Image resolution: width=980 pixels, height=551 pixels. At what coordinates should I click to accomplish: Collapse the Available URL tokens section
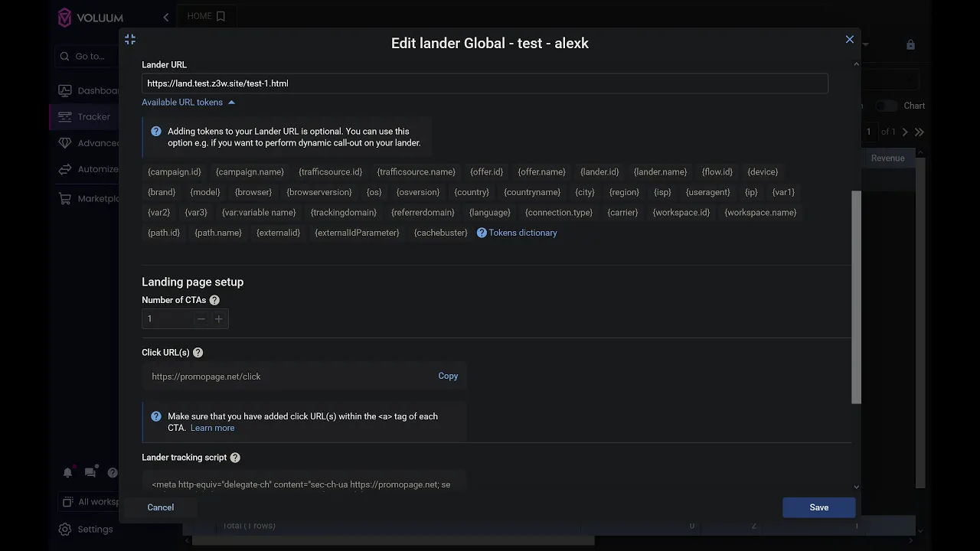188,103
